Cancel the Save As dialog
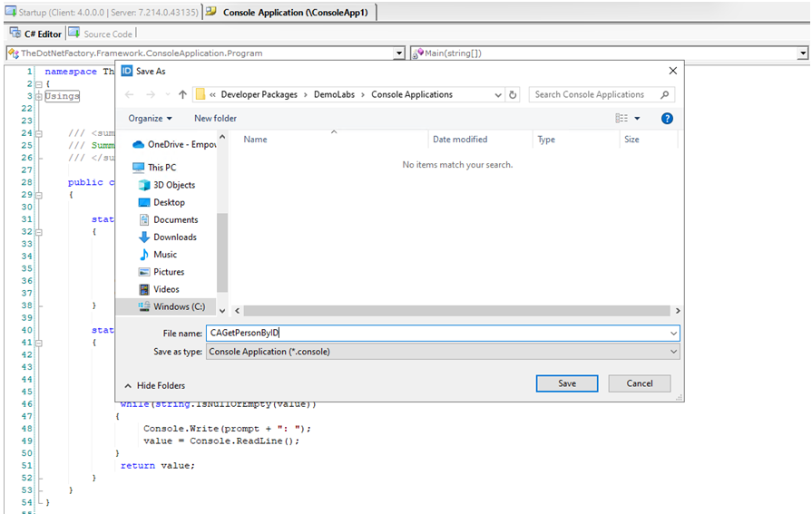812x523 pixels. (639, 383)
